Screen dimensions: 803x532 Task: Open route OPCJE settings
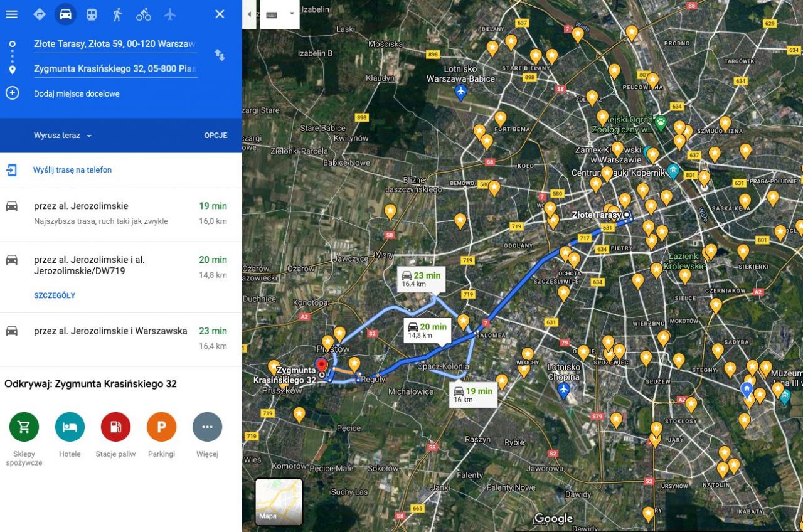(215, 135)
